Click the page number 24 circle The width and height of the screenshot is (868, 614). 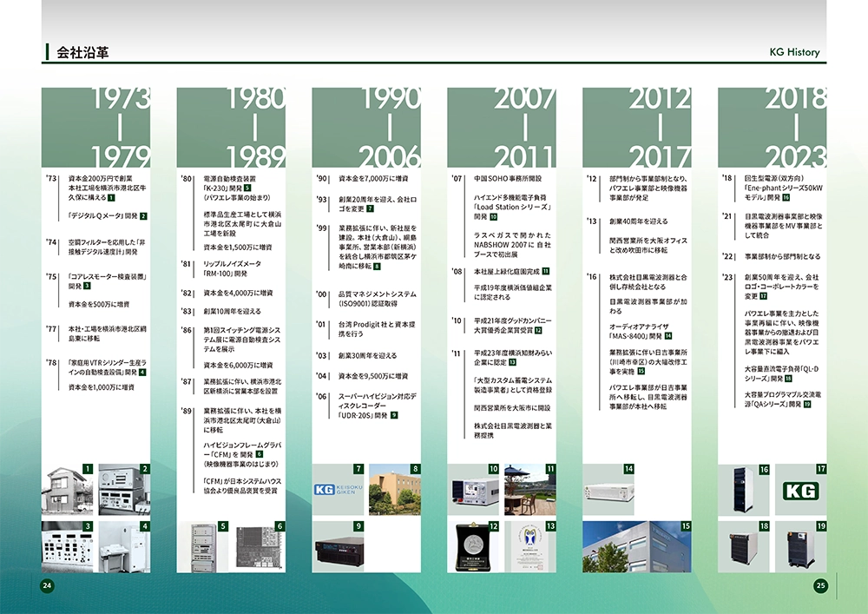[48, 585]
